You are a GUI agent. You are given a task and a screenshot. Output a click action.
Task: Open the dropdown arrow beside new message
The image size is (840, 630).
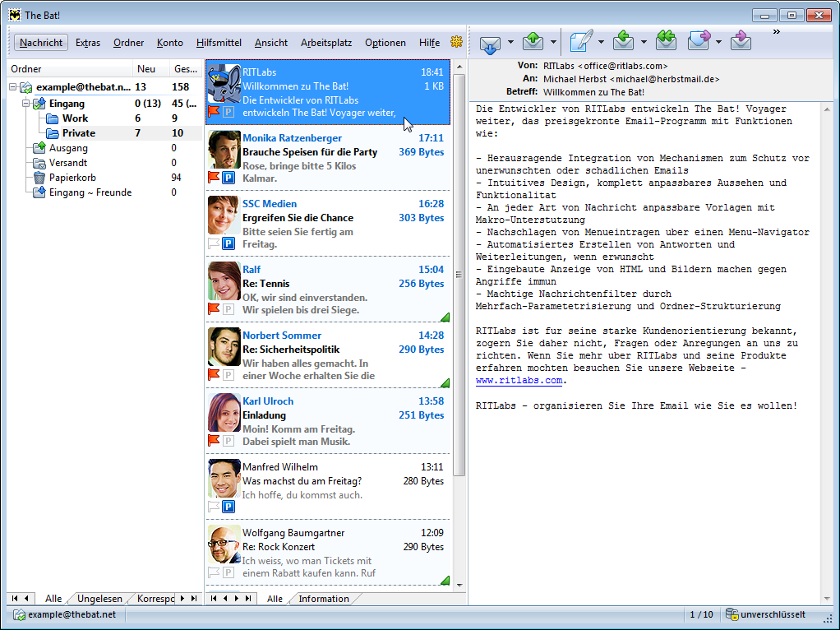(x=601, y=42)
